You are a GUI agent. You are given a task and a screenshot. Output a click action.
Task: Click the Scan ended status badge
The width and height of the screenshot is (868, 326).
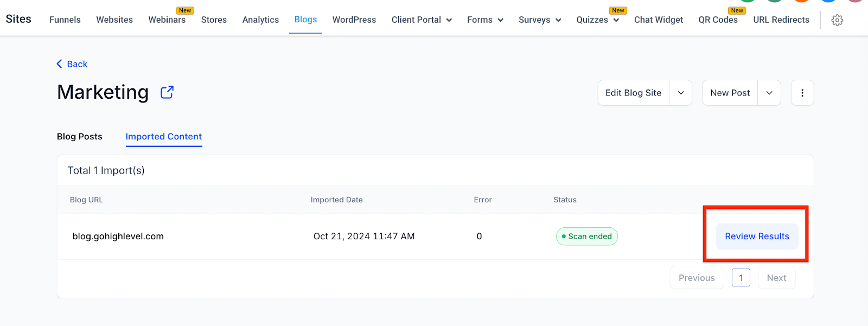[x=587, y=236]
